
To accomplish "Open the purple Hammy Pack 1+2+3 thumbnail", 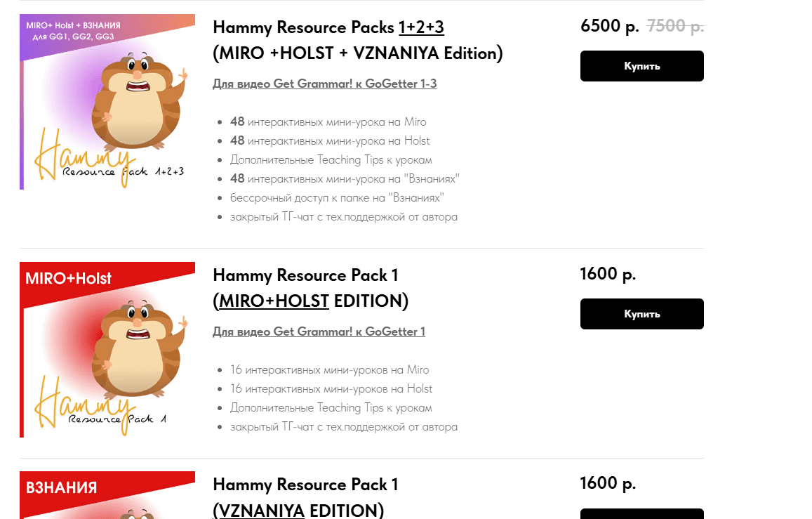I will pos(107,102).
